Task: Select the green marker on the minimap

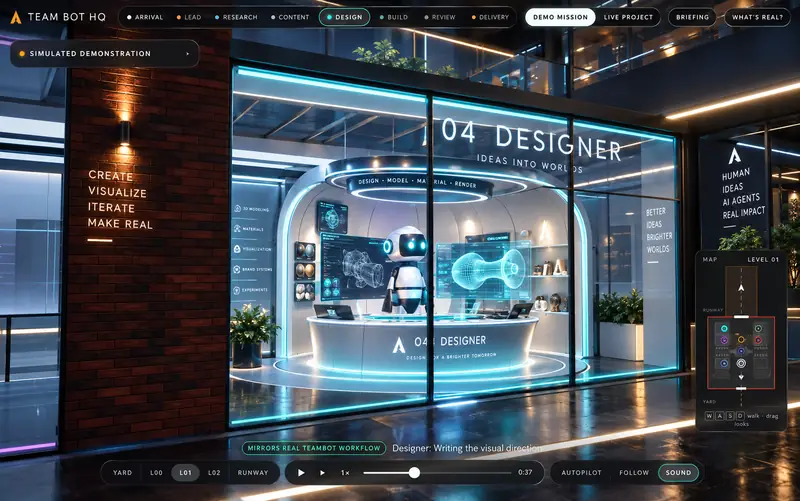Action: 758,329
